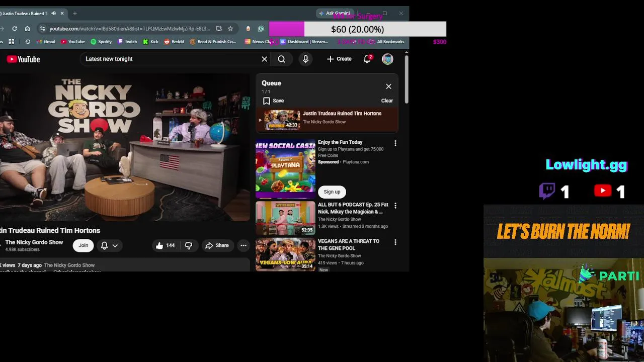Dislike the video

pos(189,245)
